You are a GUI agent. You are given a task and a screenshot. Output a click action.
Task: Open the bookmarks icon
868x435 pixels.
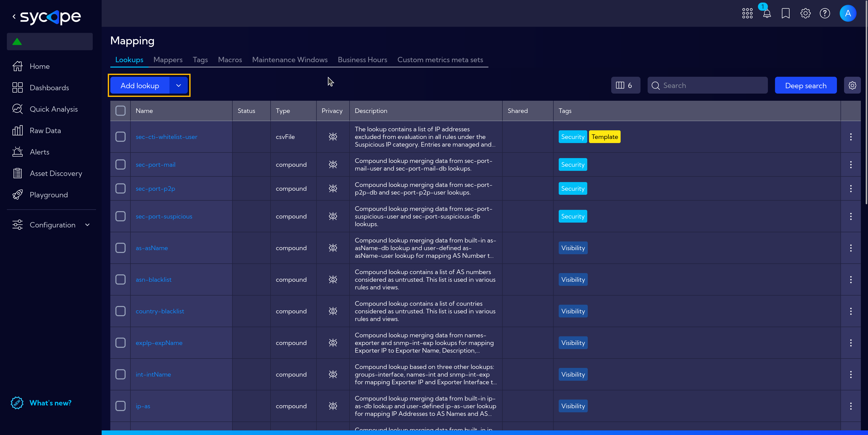pos(785,14)
